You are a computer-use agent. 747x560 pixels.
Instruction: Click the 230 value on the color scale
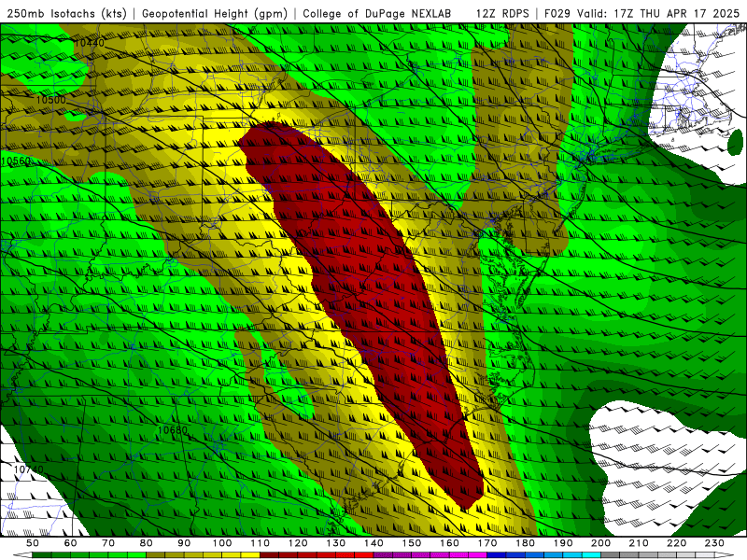(x=715, y=543)
